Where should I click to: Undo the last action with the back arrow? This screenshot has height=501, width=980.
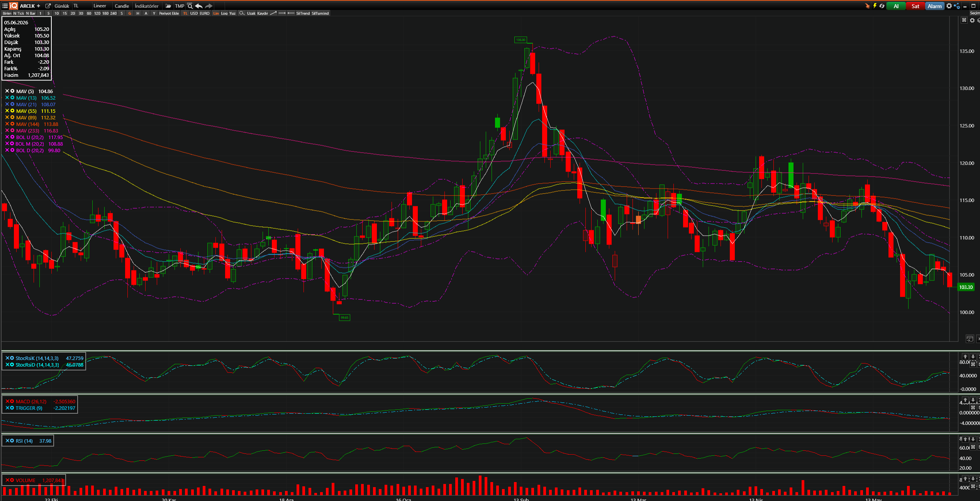click(x=199, y=6)
